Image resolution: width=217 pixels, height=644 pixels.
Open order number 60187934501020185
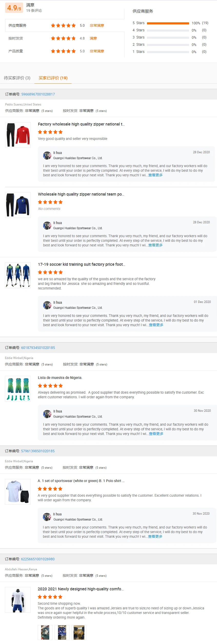pos(38,348)
